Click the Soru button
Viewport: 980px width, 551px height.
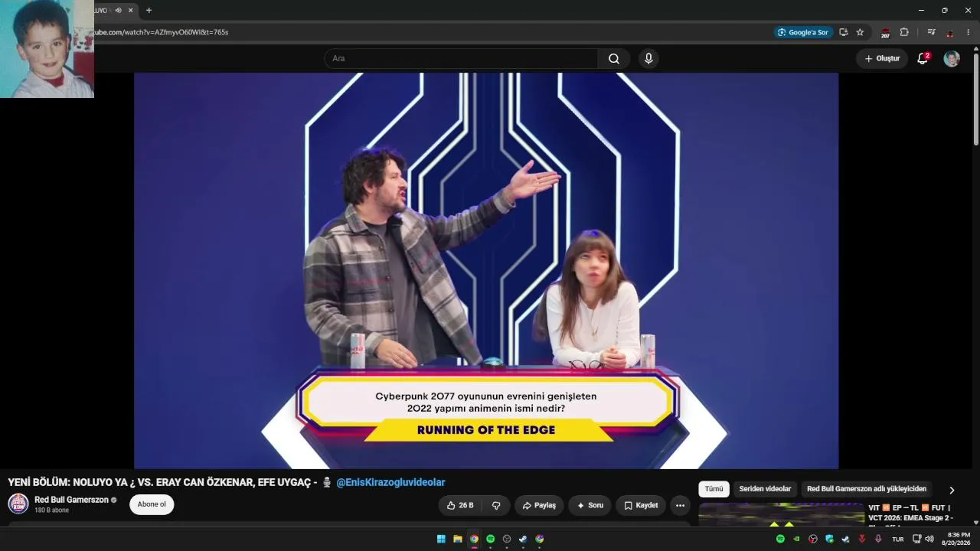(590, 505)
